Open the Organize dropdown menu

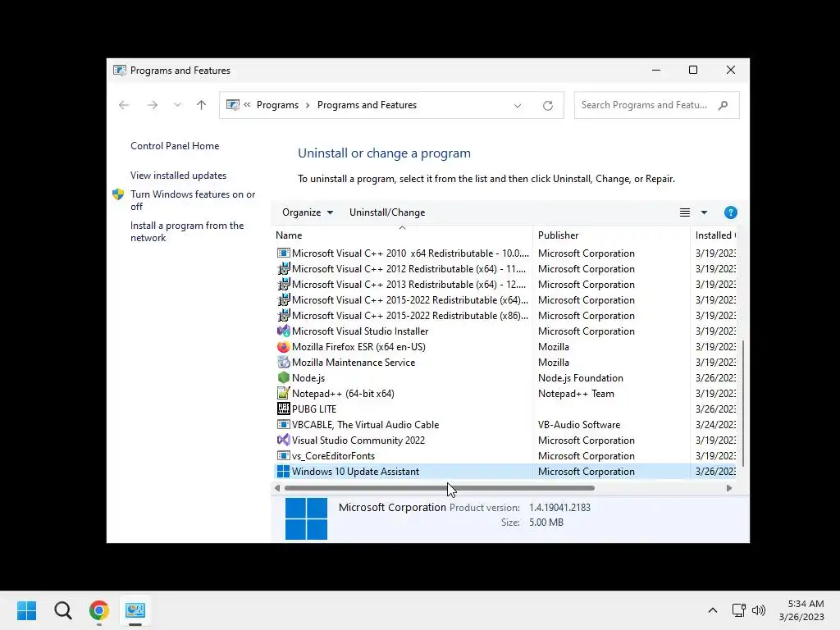308,212
